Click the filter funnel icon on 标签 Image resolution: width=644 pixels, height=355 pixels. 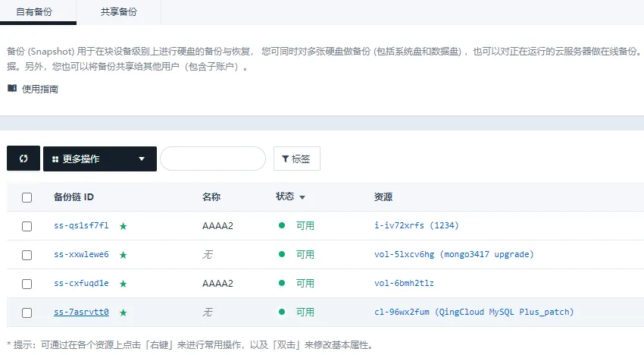pos(285,159)
